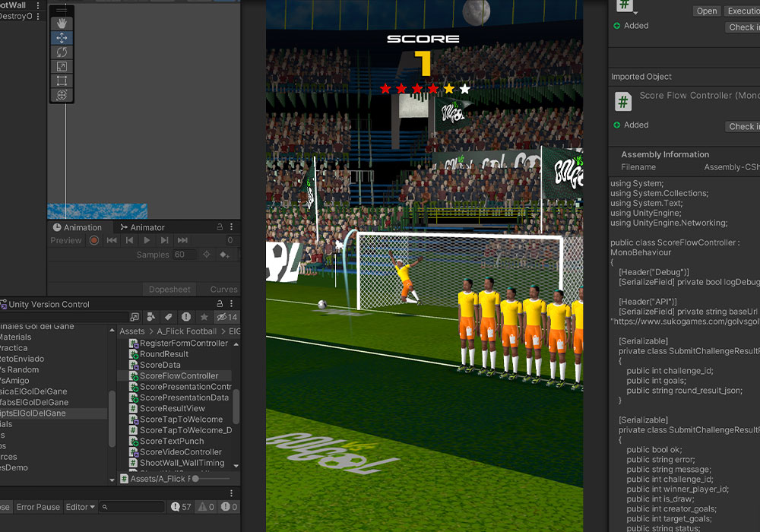Toggle Error Pause in the Console
Viewport: 760px width, 532px height.
pyautogui.click(x=38, y=507)
